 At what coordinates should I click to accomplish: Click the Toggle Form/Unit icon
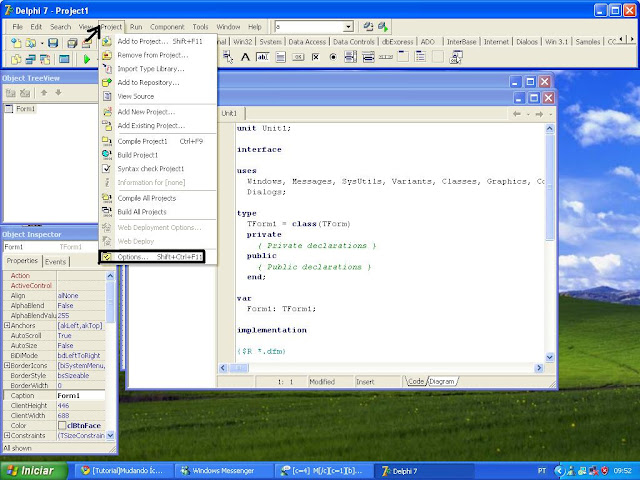point(44,60)
